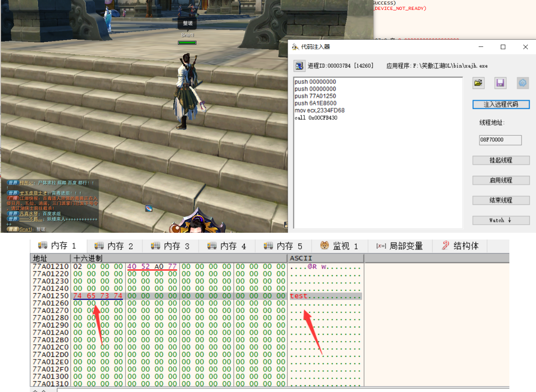Click the 'push 77A01250' code line

315,96
